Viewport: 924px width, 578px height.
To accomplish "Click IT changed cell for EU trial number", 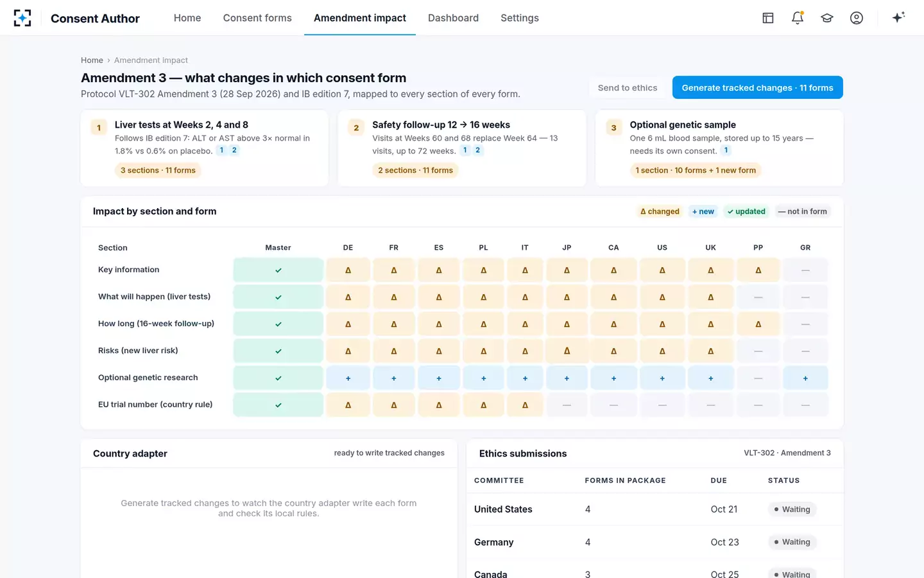I will coord(525,405).
